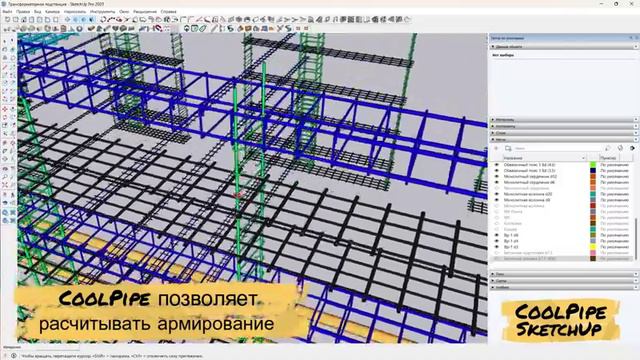Select the Монолитная колонна d20 row name
The width and height of the screenshot is (640, 360).
point(527,194)
